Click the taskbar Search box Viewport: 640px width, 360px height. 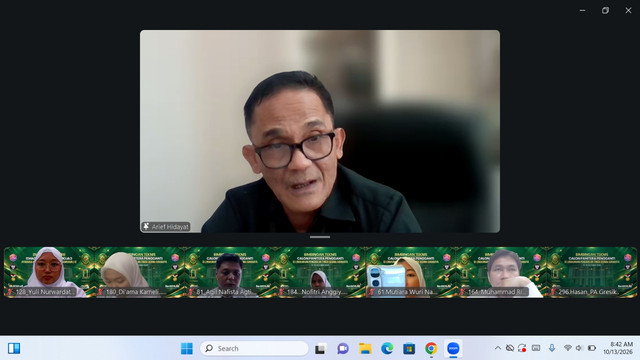coord(254,349)
